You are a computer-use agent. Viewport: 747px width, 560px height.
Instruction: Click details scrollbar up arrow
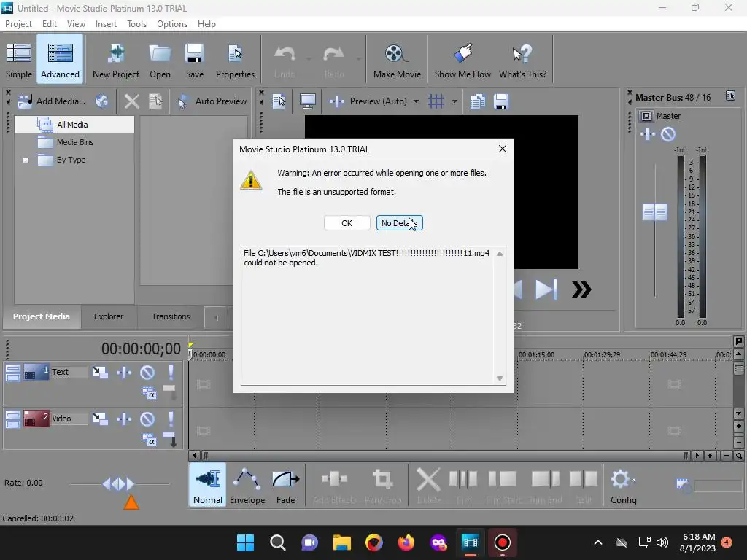499,254
